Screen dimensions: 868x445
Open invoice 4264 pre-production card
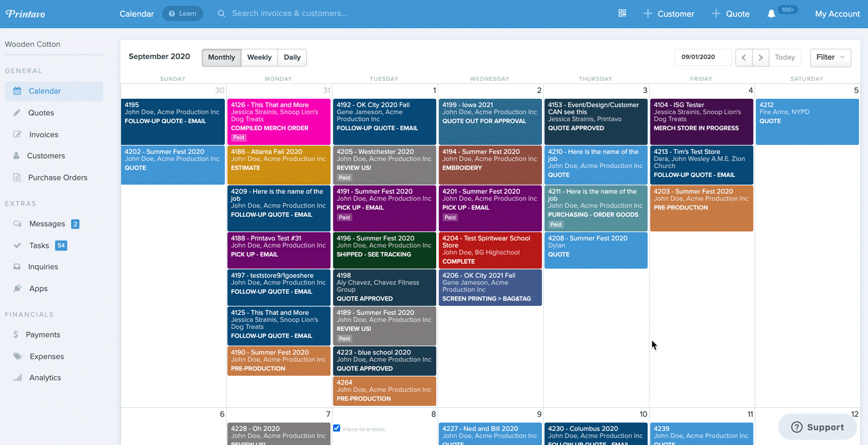[384, 391]
